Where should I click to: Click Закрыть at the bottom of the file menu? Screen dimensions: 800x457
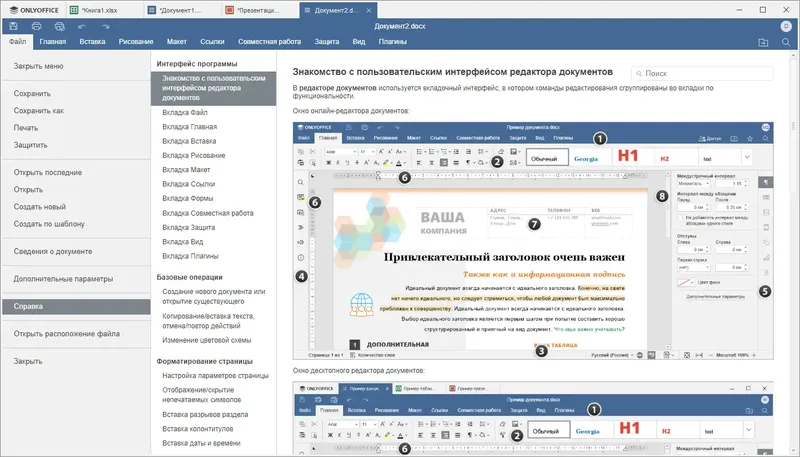pos(77,361)
